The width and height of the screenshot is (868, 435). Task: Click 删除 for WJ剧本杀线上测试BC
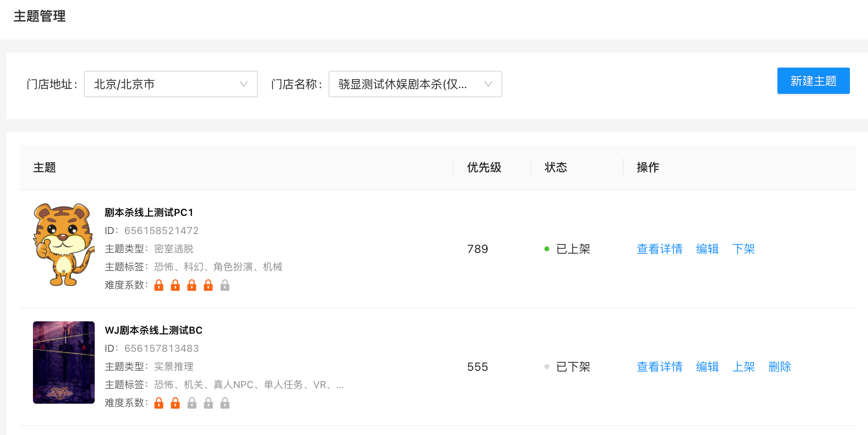point(780,367)
